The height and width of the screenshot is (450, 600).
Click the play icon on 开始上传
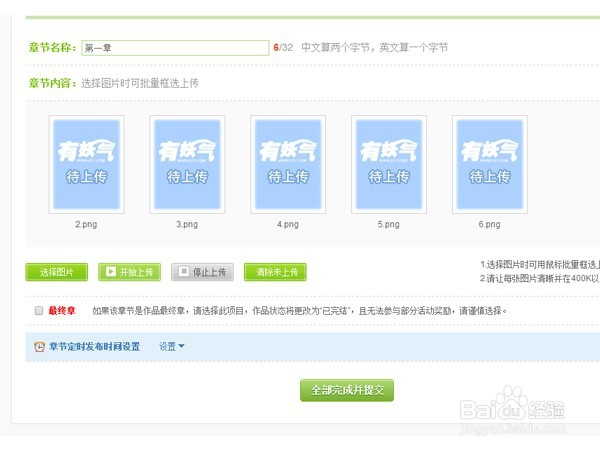pos(111,272)
